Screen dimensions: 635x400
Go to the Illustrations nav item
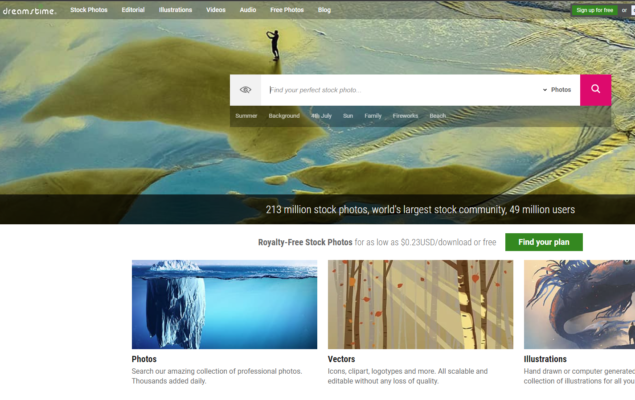[175, 10]
